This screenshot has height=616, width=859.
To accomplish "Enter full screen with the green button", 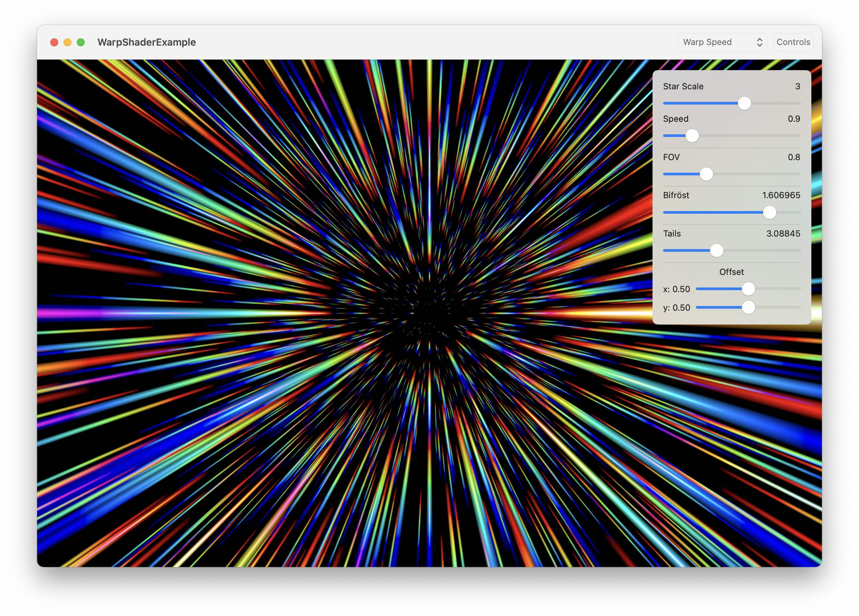I will 81,42.
